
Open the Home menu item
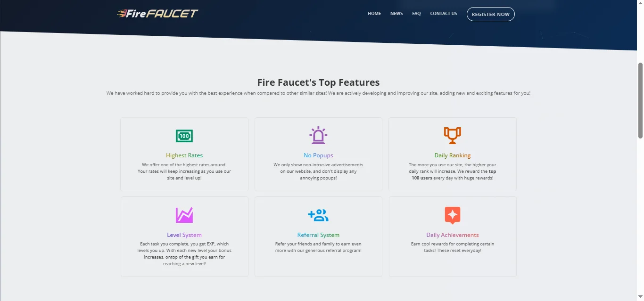coord(374,14)
